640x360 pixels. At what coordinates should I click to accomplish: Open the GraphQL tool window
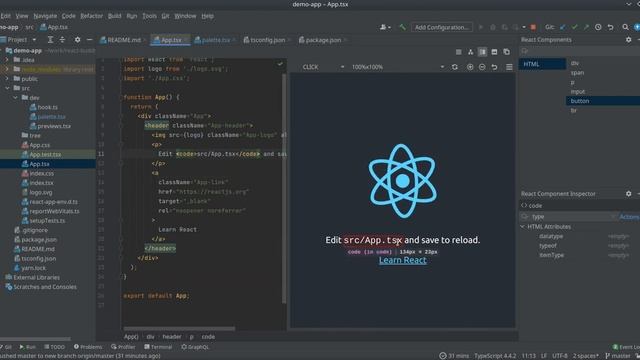coord(195,347)
